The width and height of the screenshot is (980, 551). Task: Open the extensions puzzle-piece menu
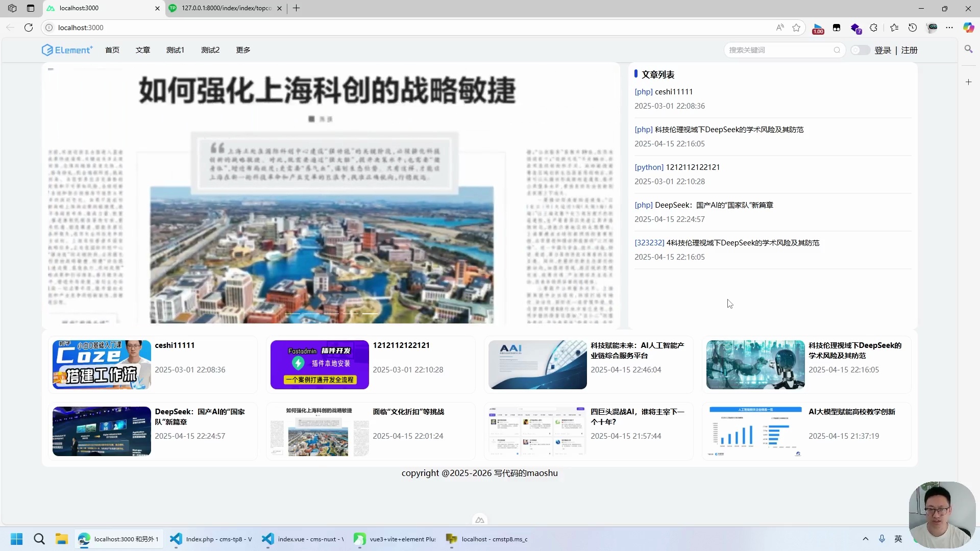click(x=874, y=28)
